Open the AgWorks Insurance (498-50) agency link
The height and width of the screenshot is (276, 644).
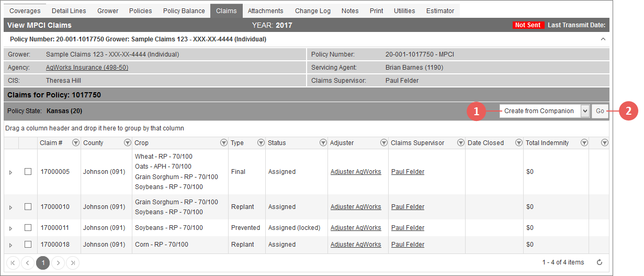(x=87, y=68)
